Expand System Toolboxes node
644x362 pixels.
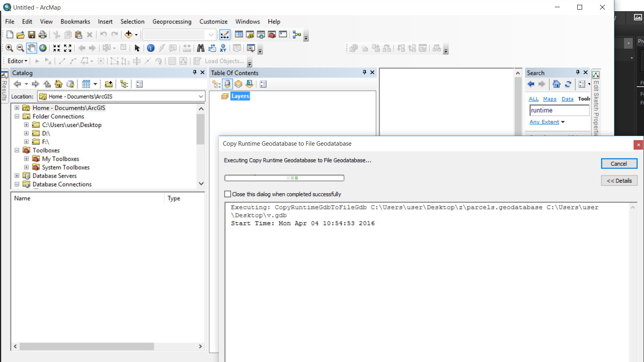click(x=26, y=167)
